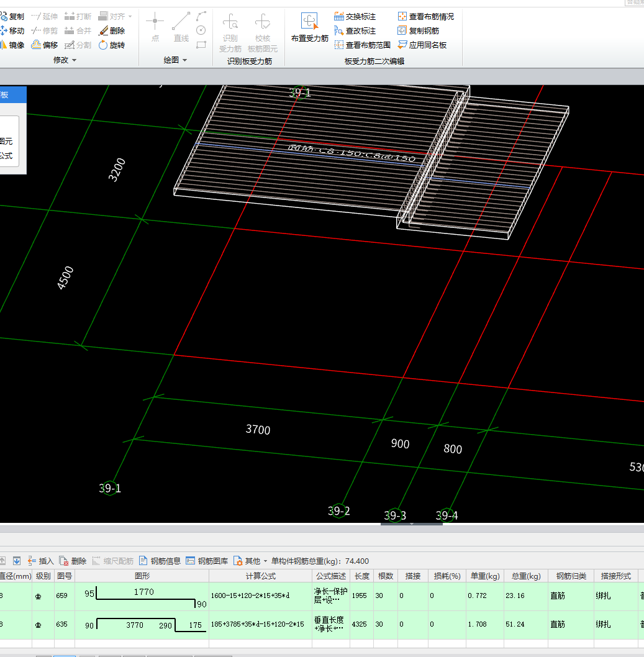The image size is (644, 657).
Task: Select the 偏移 (Offset) tool
Action: coord(45,45)
